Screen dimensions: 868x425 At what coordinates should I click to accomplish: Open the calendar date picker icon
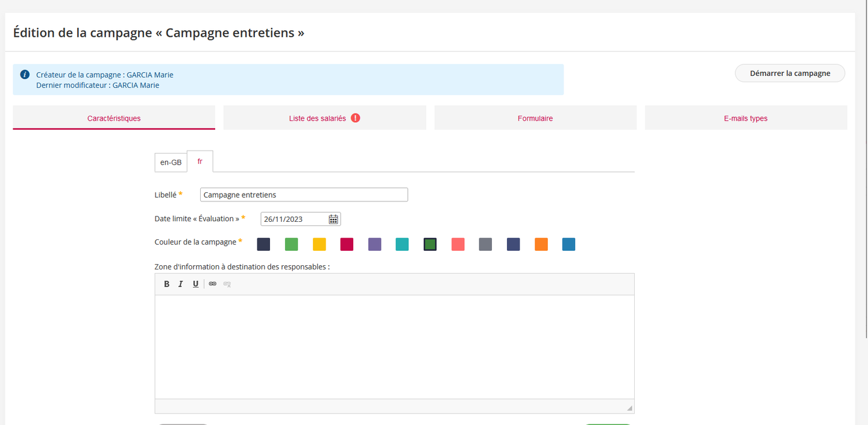[333, 219]
